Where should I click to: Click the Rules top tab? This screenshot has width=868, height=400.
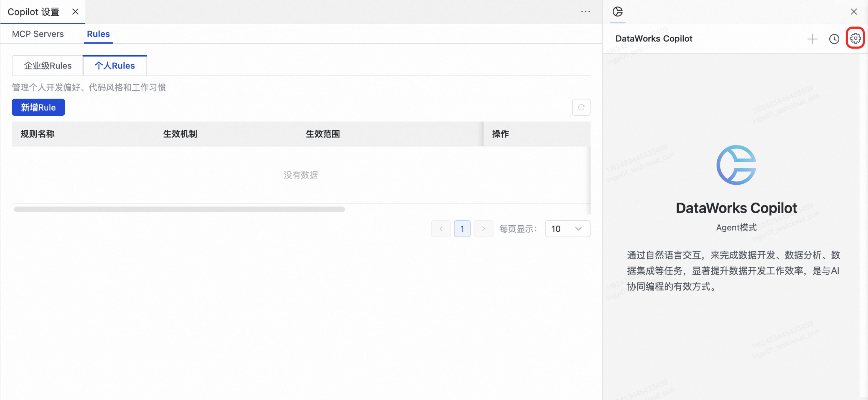[x=98, y=34]
